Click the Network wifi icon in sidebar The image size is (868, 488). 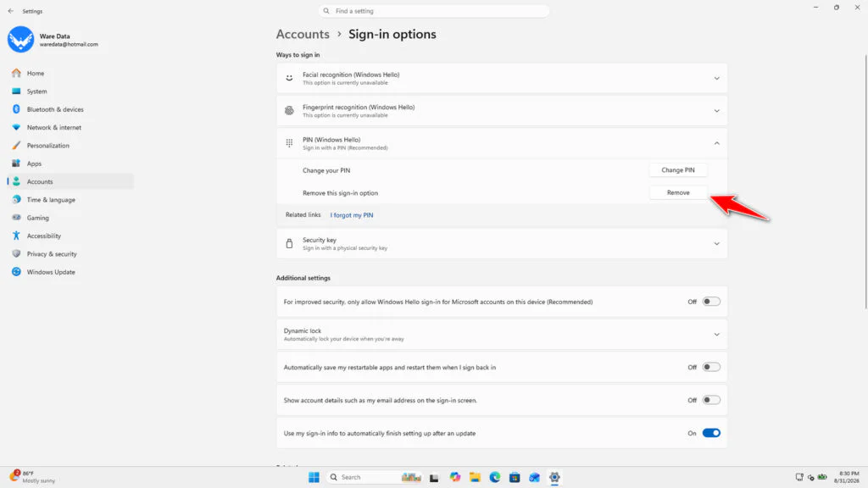pyautogui.click(x=16, y=127)
